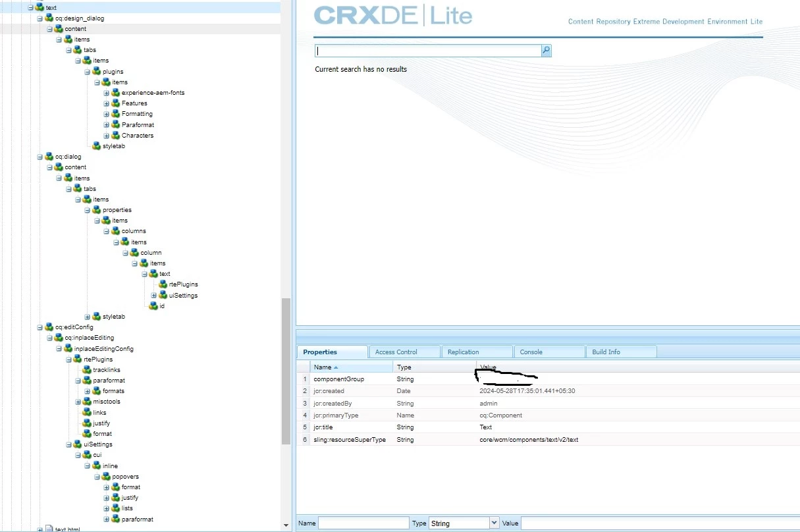Screen dimensions: 800x532
Task: Expand the misctools node
Action: point(78,402)
